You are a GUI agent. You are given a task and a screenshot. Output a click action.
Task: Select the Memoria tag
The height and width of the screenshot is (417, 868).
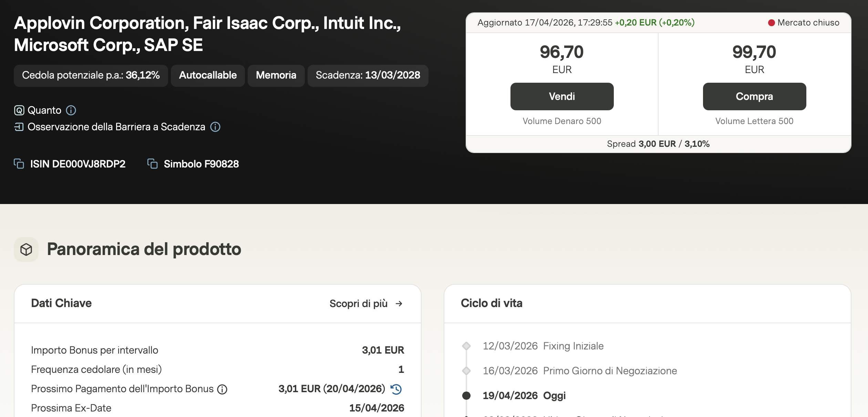tap(276, 75)
